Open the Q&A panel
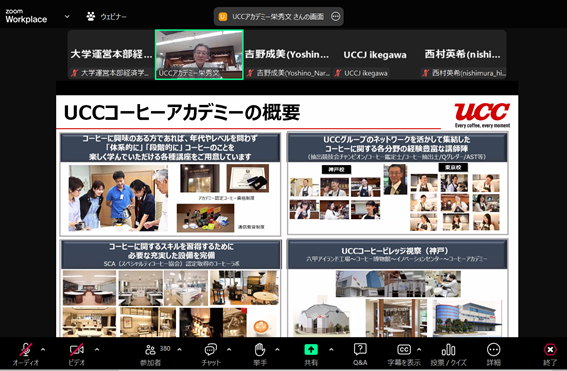 pos(360,354)
